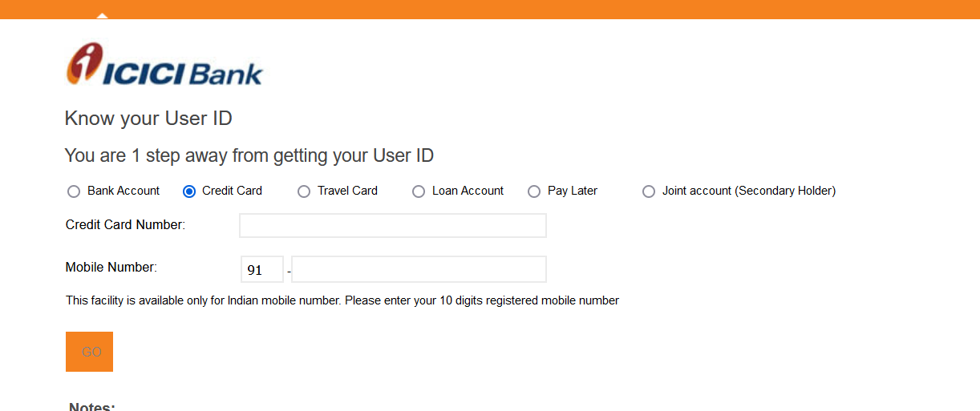Screen dimensions: 980x411
Task: Click the orange GO button
Action: [89, 352]
